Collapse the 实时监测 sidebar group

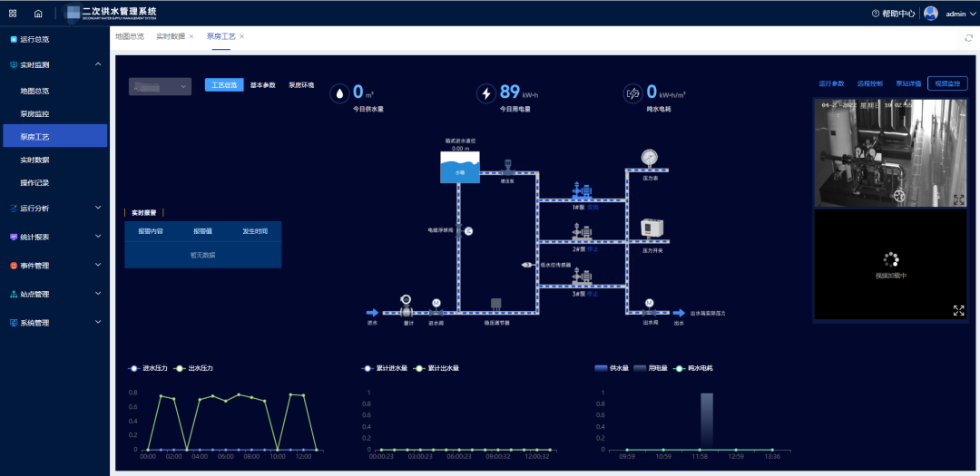click(55, 64)
